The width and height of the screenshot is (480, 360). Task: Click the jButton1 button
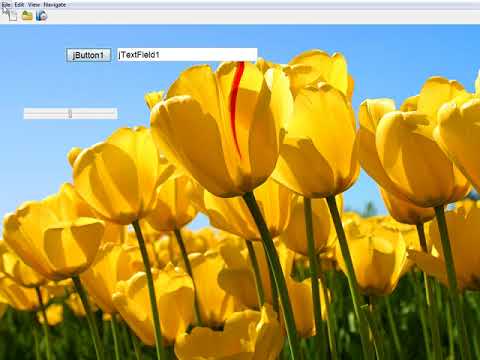point(88,55)
